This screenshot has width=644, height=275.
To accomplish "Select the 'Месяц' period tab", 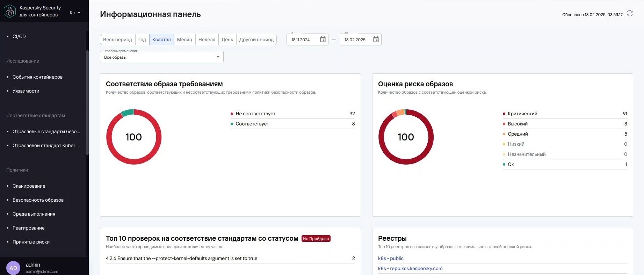I will click(x=184, y=39).
